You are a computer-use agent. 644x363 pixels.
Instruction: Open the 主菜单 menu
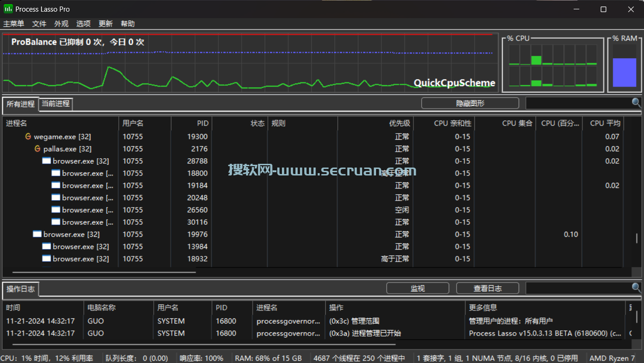coord(14,24)
